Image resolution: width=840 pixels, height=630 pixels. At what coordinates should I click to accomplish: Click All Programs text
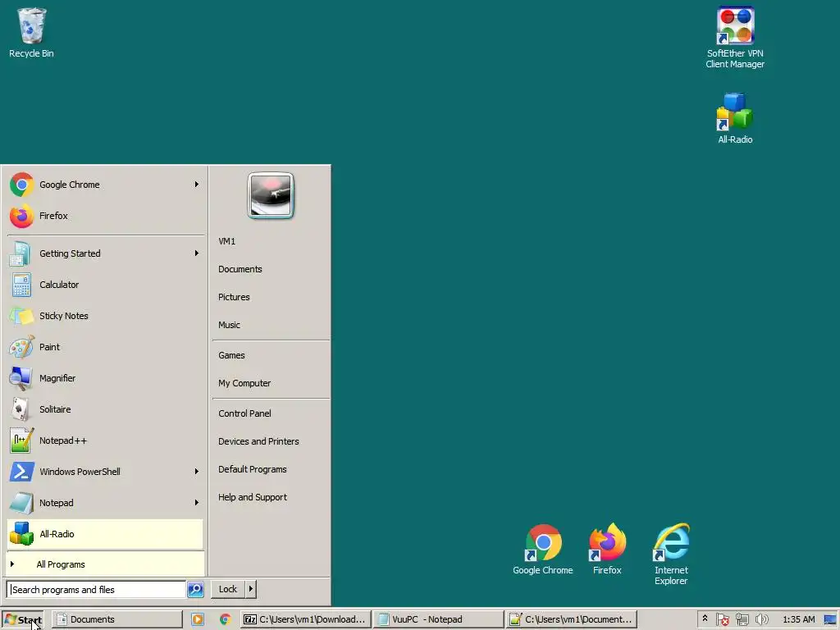[61, 564]
